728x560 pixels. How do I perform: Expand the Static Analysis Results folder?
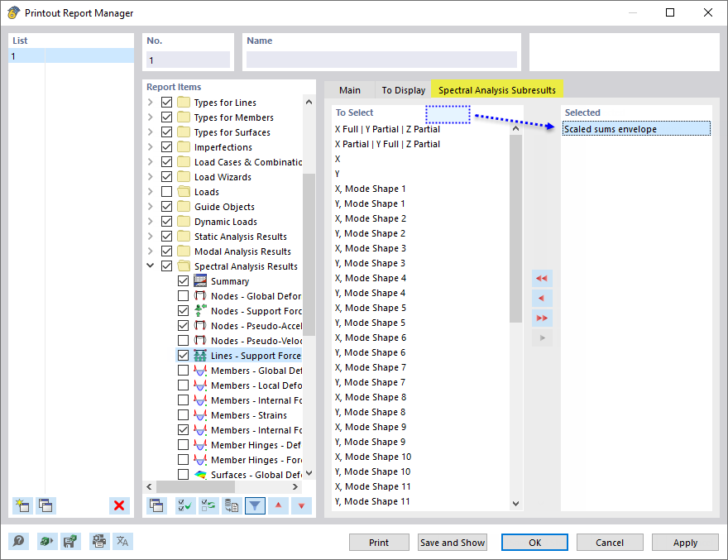[x=150, y=236]
